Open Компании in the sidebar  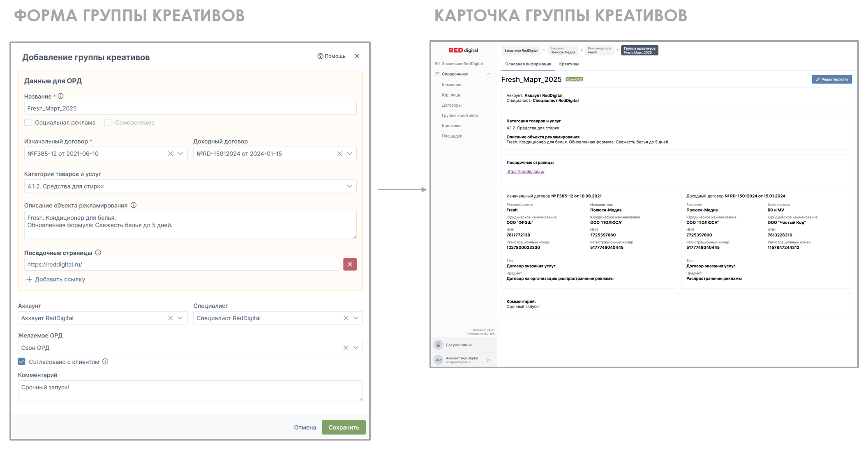click(x=452, y=85)
